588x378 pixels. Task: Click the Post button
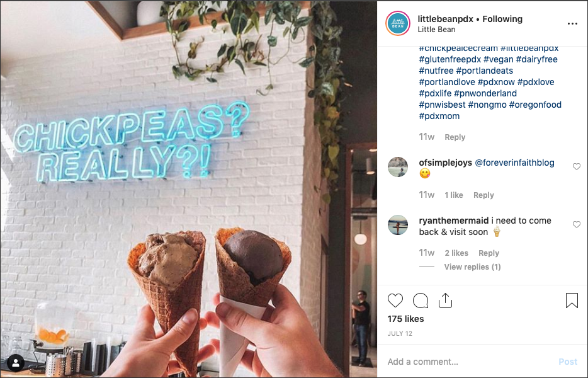pyautogui.click(x=568, y=362)
